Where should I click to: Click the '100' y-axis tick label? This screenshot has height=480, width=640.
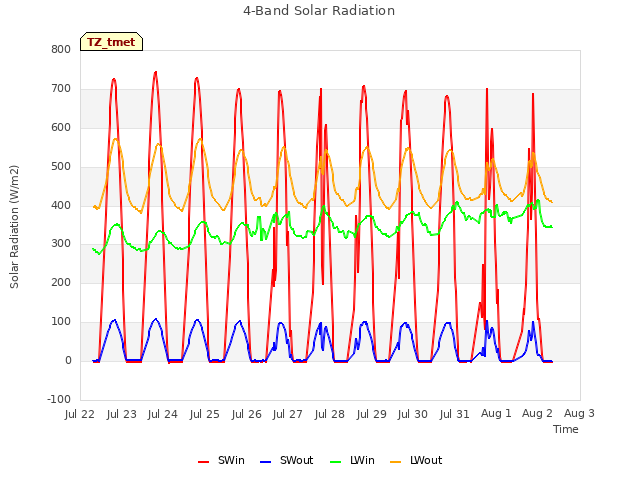[61, 322]
